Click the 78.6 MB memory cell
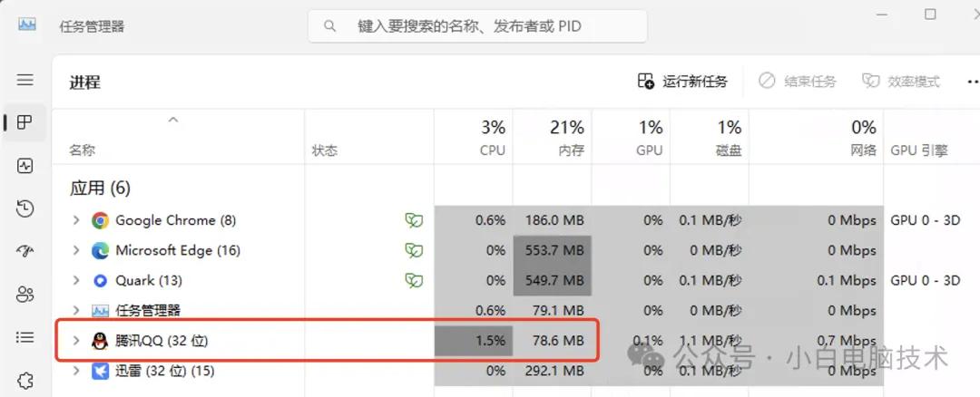The height and width of the screenshot is (397, 980). coord(552,341)
